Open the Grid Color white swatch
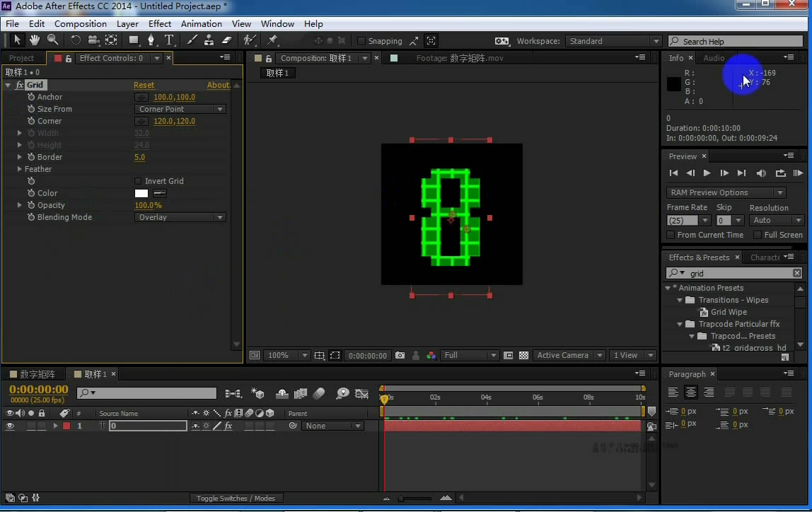812x512 pixels. coord(141,193)
